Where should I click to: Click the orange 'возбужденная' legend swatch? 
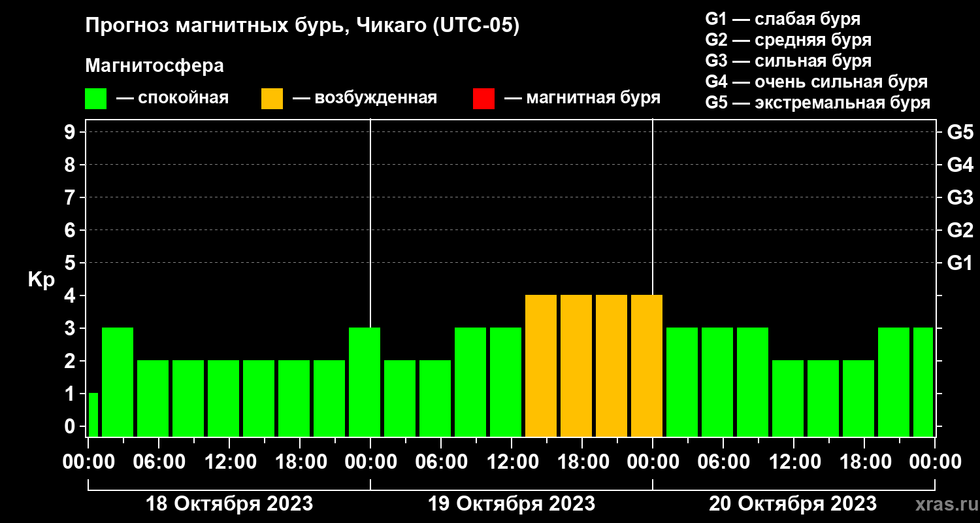272,99
